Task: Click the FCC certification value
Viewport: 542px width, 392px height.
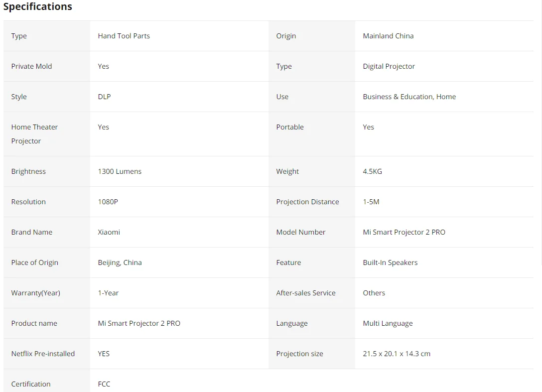Action: pos(104,384)
